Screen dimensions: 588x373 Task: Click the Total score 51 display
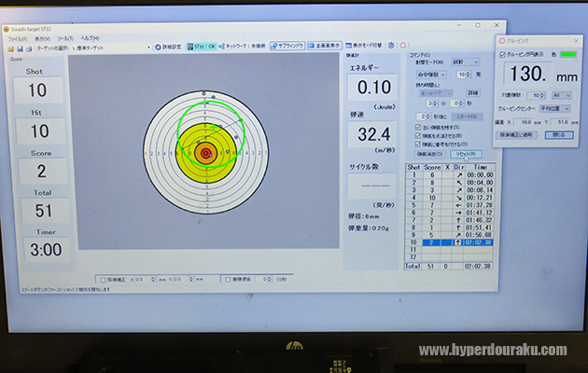(43, 211)
